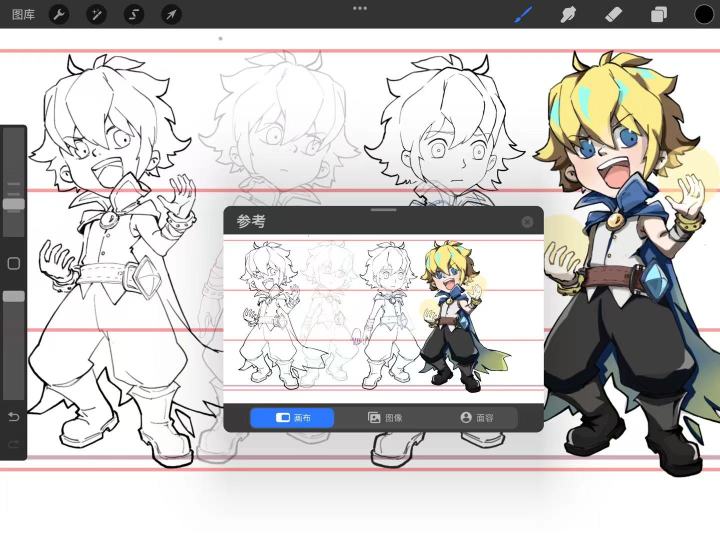Select the Smudge finger tool
Image resolution: width=720 pixels, height=540 pixels.
pos(568,15)
